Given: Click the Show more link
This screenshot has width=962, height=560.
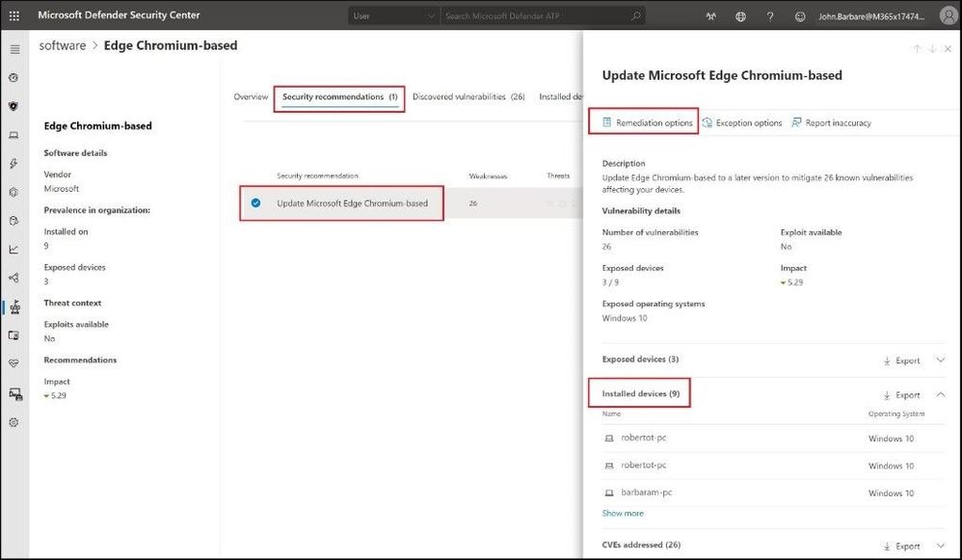Looking at the screenshot, I should pos(623,514).
